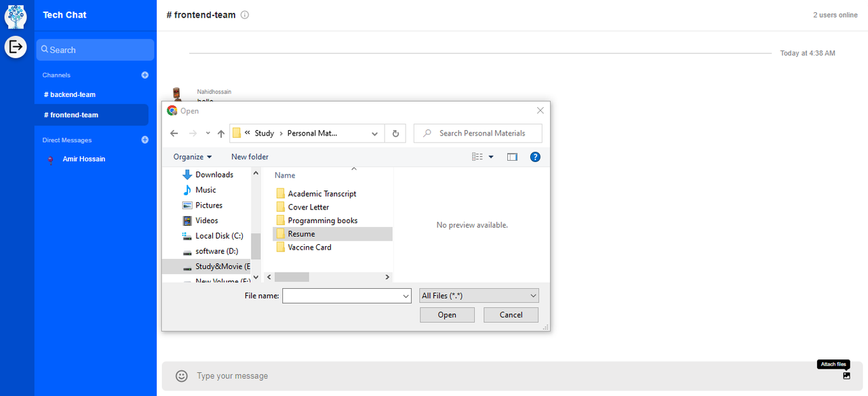868x396 pixels.
Task: Click the logout icon in sidebar
Action: click(16, 47)
